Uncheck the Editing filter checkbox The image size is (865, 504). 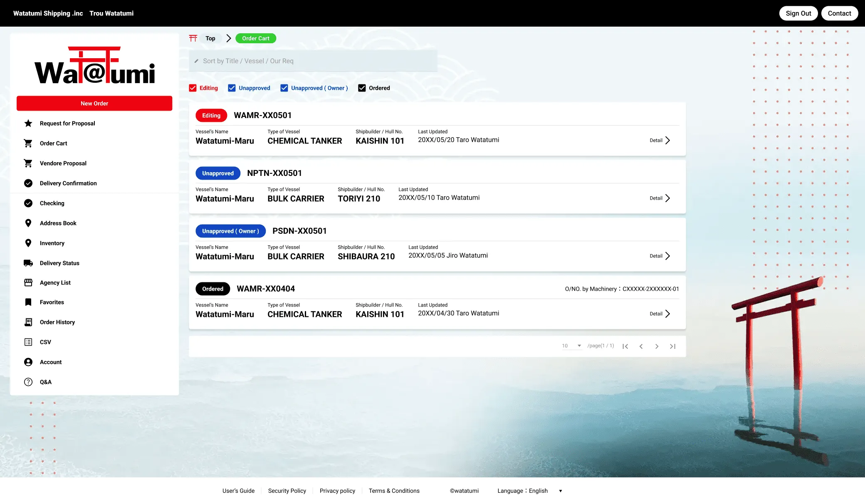[x=193, y=88]
